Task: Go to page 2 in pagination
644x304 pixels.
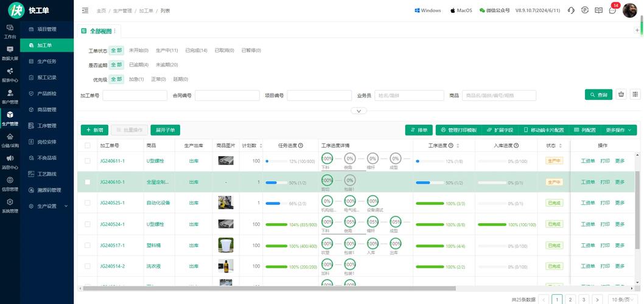Action: click(x=570, y=299)
